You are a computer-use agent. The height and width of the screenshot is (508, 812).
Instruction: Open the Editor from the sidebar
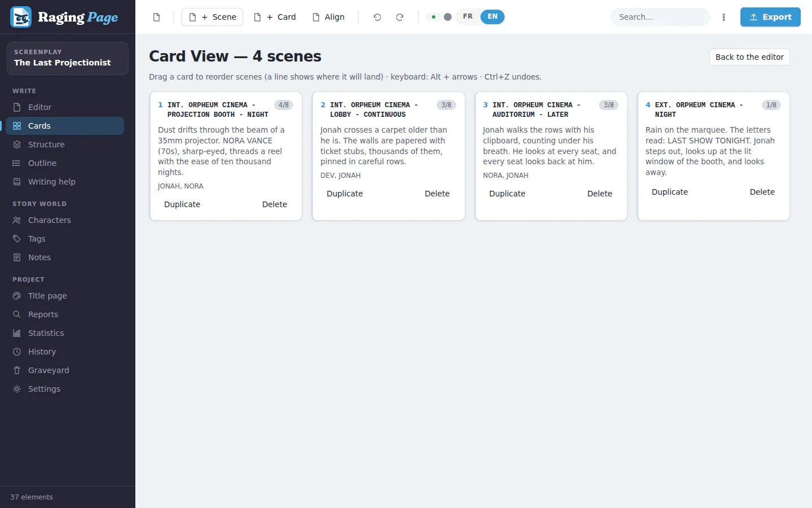click(x=65, y=107)
